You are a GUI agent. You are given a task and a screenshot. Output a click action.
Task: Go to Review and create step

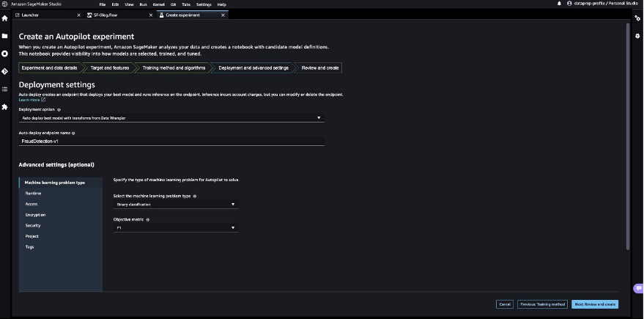click(320, 67)
